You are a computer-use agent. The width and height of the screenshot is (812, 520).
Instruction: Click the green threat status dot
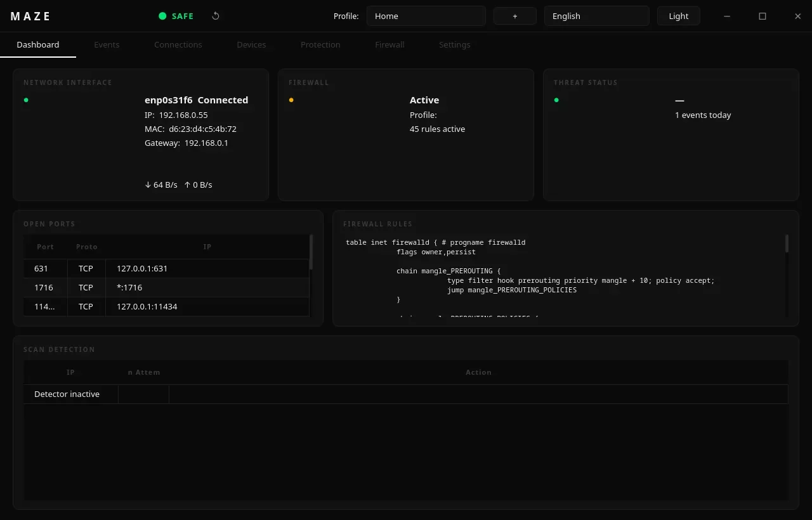556,100
